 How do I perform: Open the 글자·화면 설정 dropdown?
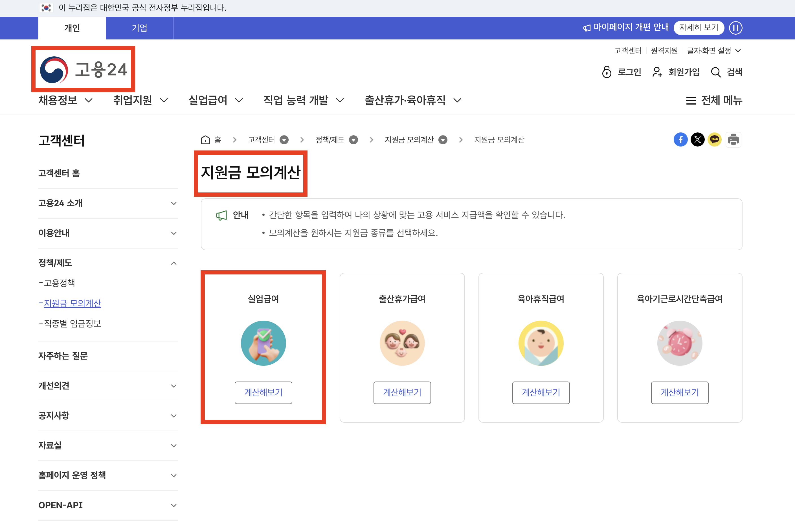713,51
